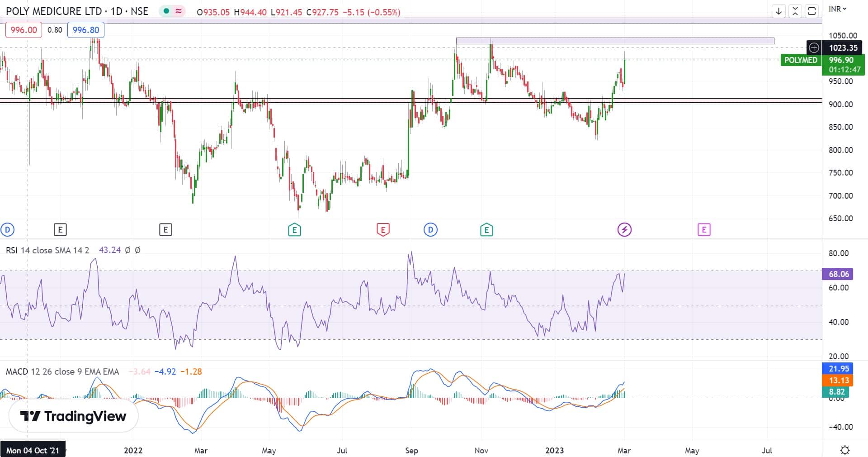
Task: Click the 2022 label on time axis
Action: (133, 451)
